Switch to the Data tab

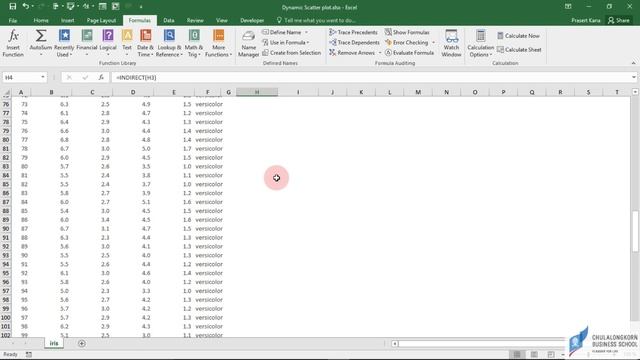[169, 20]
